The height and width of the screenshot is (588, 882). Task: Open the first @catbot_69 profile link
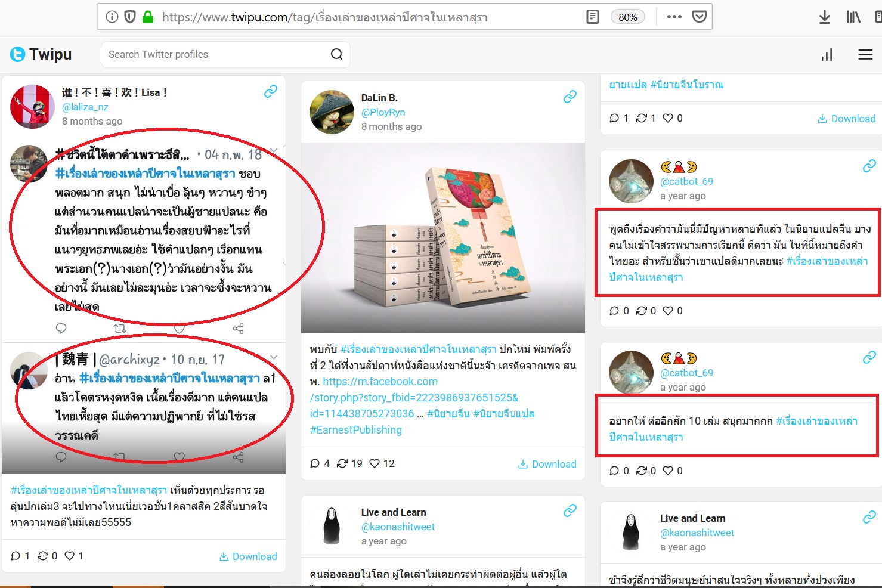(x=687, y=181)
